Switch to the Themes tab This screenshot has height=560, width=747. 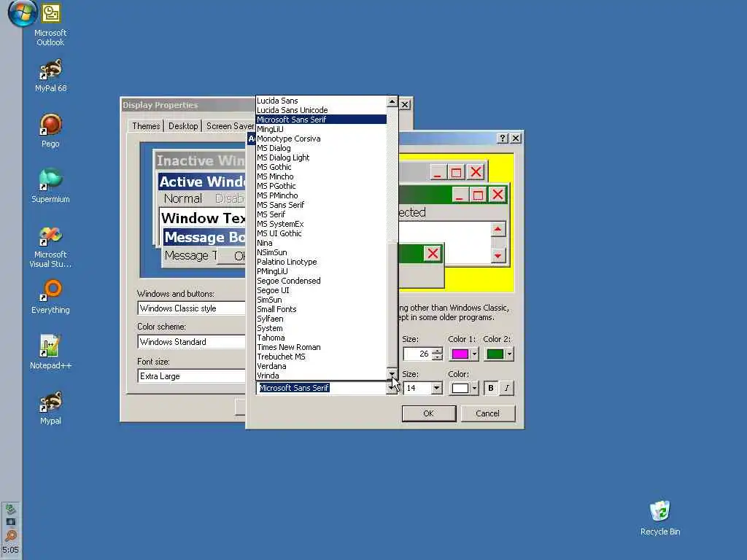coord(146,125)
